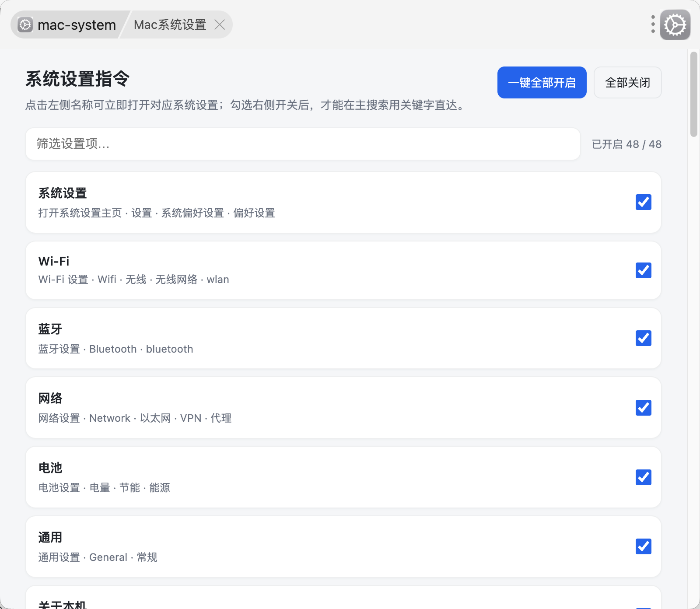The width and height of the screenshot is (700, 609).
Task: Disable the 蓝牙 checkbox
Action: pos(643,338)
